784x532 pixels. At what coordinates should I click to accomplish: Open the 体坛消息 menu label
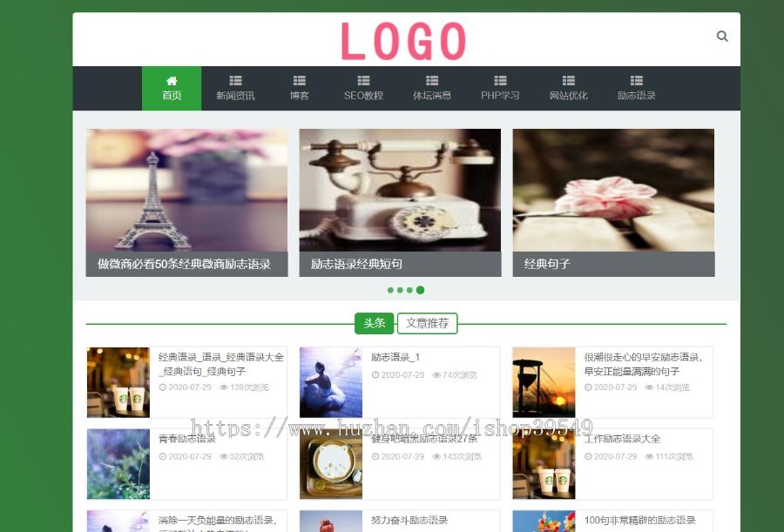(432, 96)
